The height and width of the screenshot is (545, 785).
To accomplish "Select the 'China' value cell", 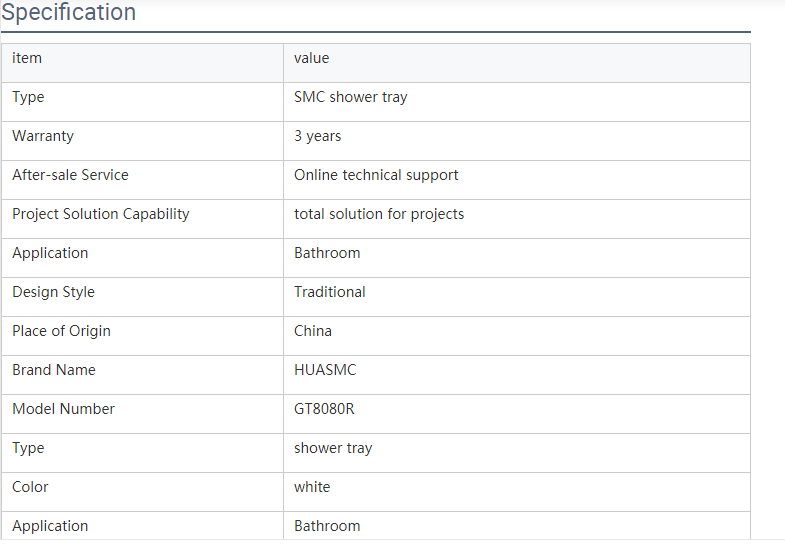I will pos(517,336).
